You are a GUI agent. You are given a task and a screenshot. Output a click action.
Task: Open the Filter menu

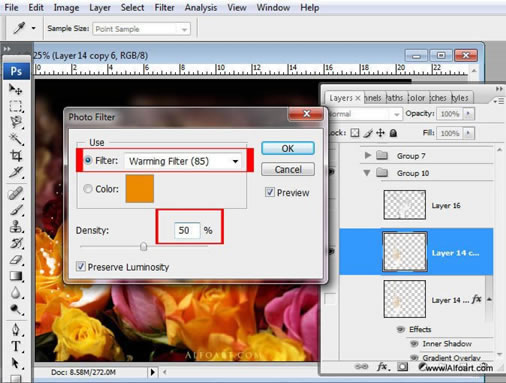pyautogui.click(x=164, y=7)
